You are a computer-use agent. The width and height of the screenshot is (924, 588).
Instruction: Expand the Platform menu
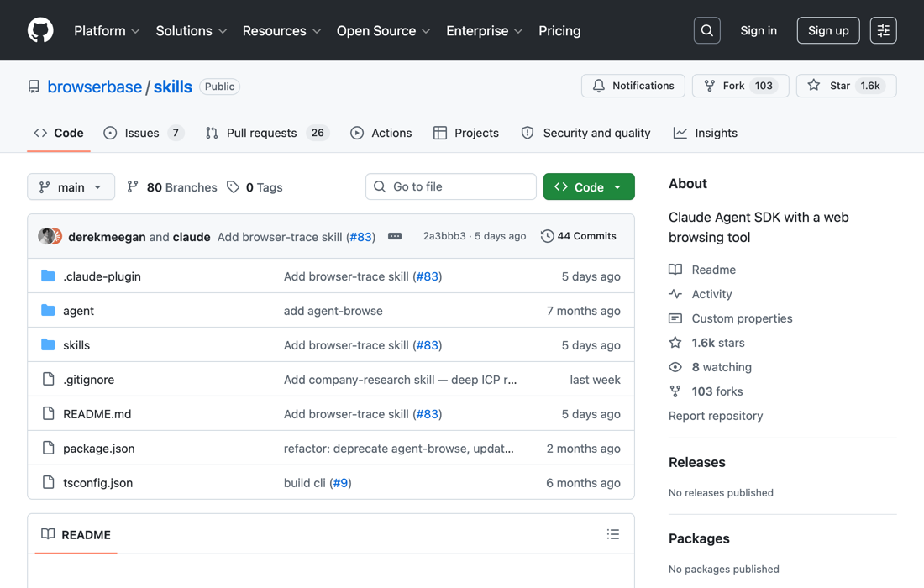(107, 30)
